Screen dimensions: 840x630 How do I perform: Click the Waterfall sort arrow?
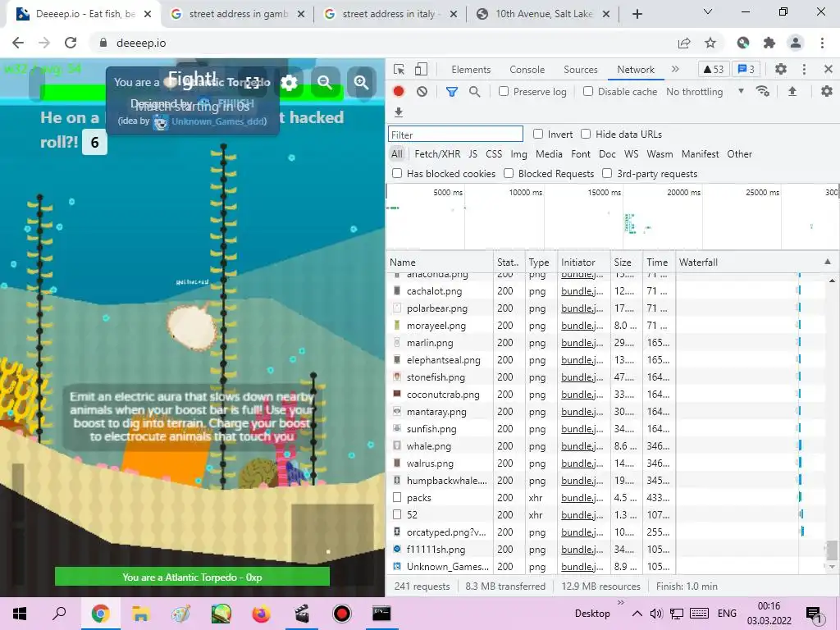(x=827, y=262)
